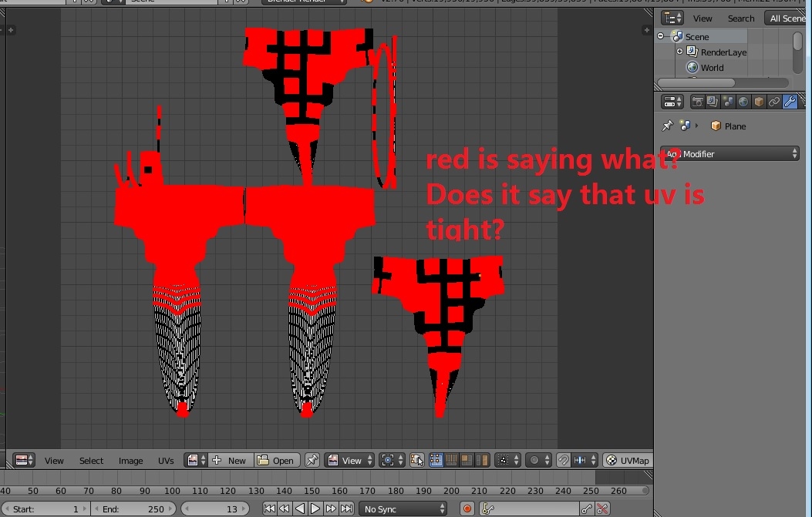
Task: Click the Start frame field
Action: tap(46, 509)
